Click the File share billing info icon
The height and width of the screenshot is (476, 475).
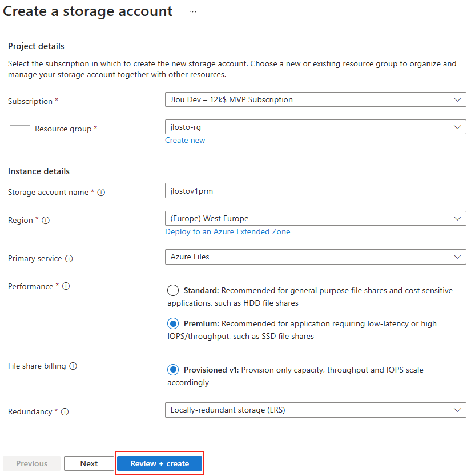pyautogui.click(x=73, y=366)
